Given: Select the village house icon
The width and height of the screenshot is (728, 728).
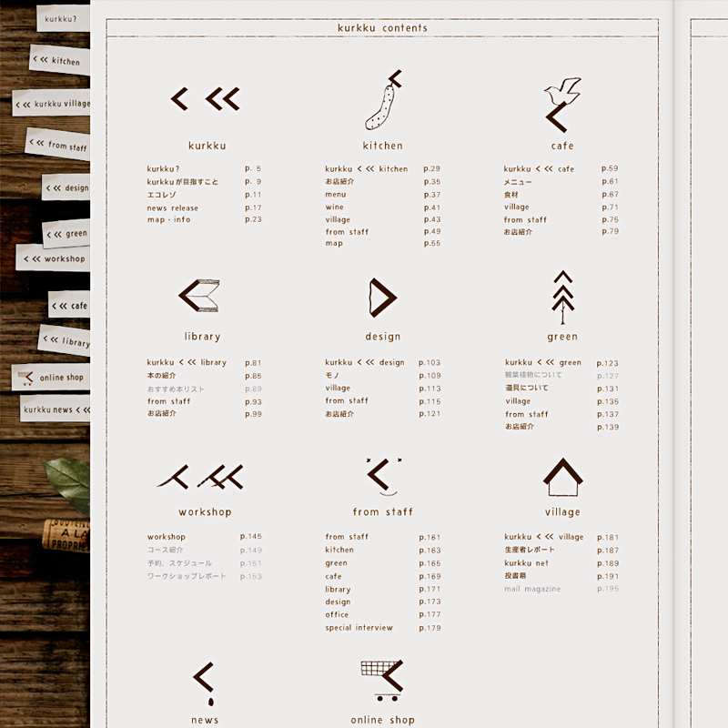Looking at the screenshot, I should [x=562, y=477].
